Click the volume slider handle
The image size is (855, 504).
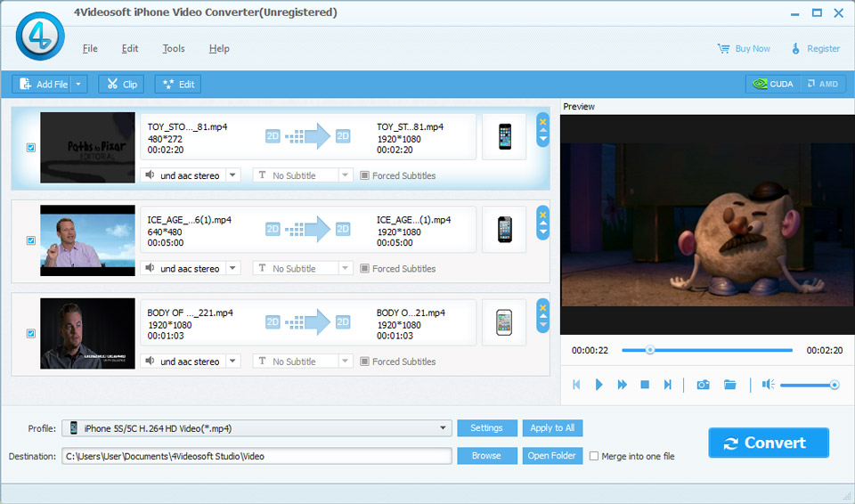tap(835, 385)
